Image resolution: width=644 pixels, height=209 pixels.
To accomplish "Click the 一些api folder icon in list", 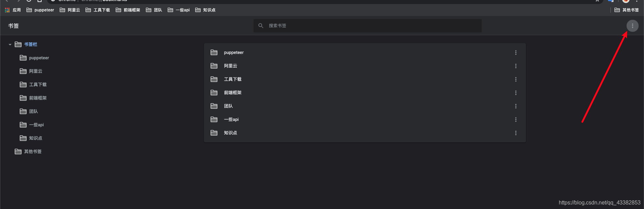I will 214,120.
